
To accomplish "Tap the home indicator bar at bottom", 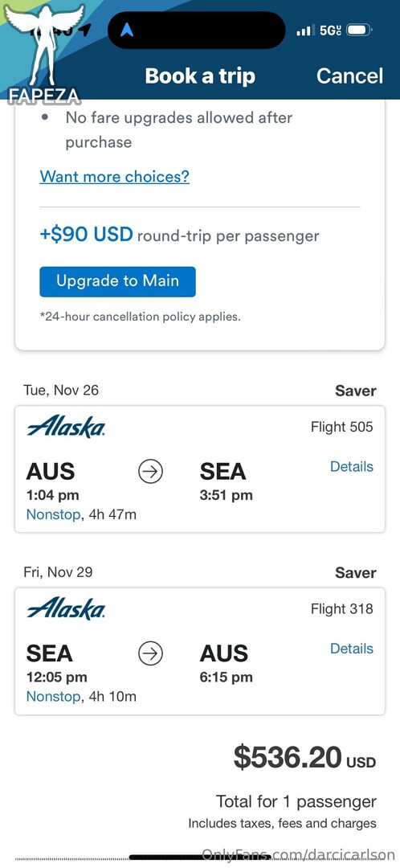I will 200,858.
